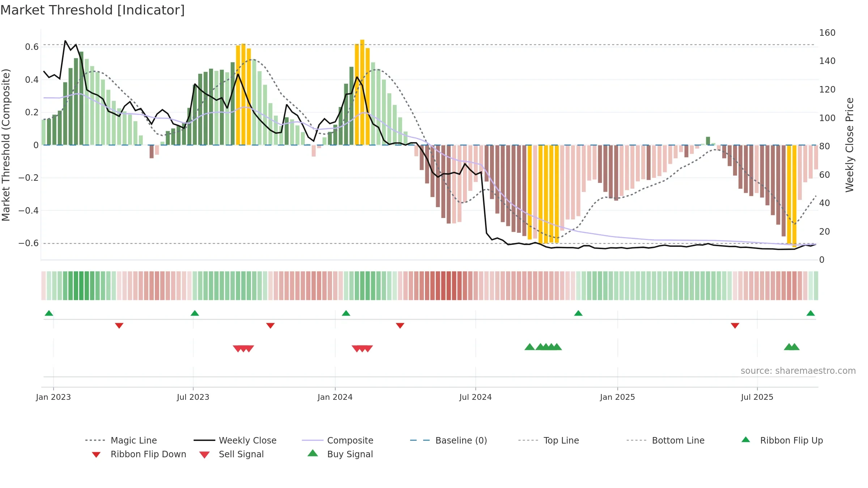Click the Jul 2023 x-axis label
Screen dimensions: 868x488
193,397
